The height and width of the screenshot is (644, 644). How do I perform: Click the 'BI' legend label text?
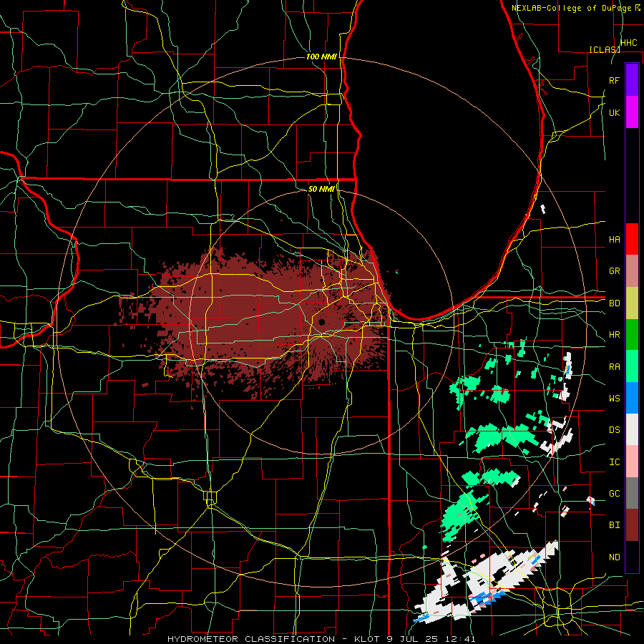point(614,525)
